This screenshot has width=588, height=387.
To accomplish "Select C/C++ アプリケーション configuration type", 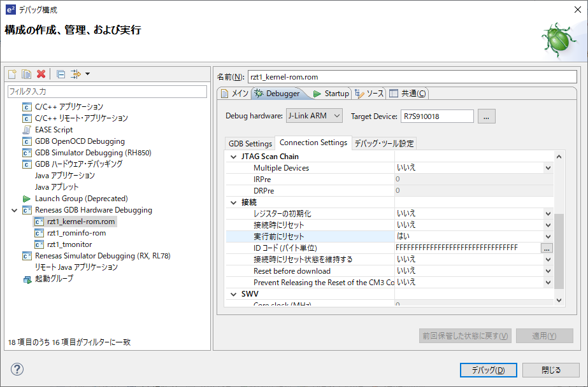I will pos(69,107).
